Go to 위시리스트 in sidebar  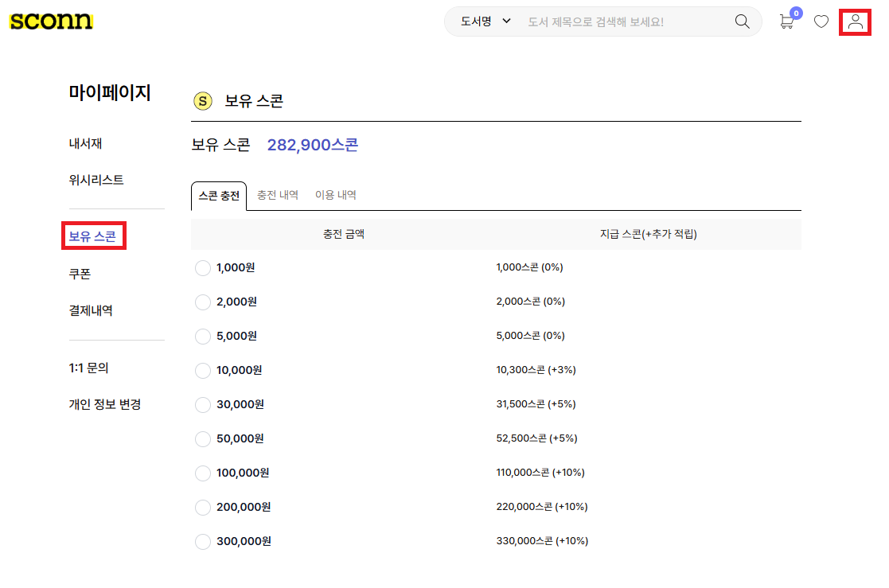96,181
